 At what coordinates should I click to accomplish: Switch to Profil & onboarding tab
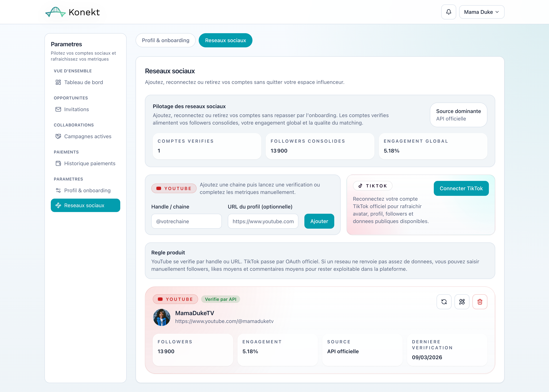pyautogui.click(x=165, y=40)
